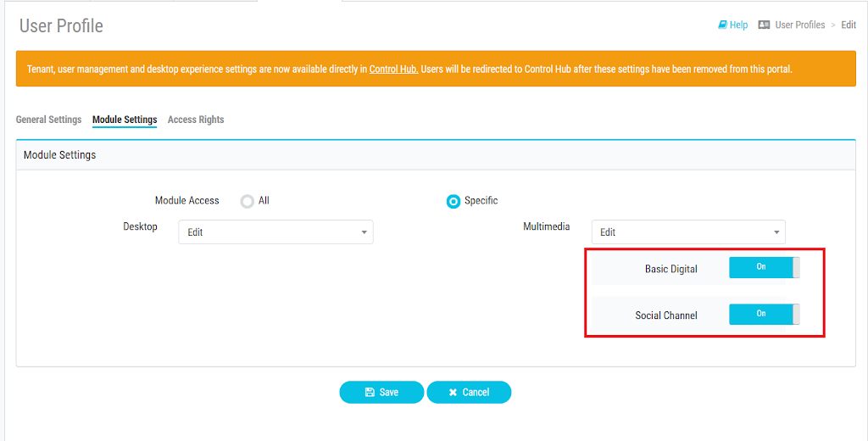868x441 pixels.
Task: Click the floppy disk icon on Save
Action: pos(370,393)
